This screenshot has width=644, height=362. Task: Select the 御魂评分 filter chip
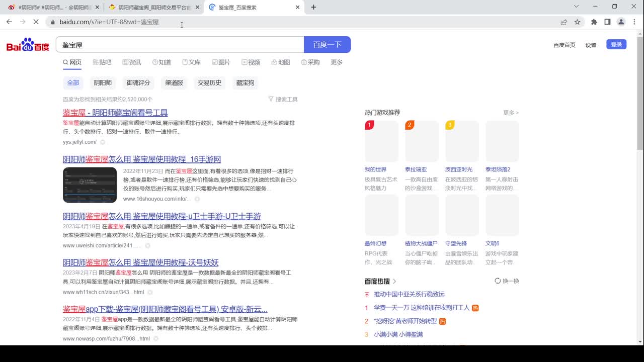(x=138, y=83)
